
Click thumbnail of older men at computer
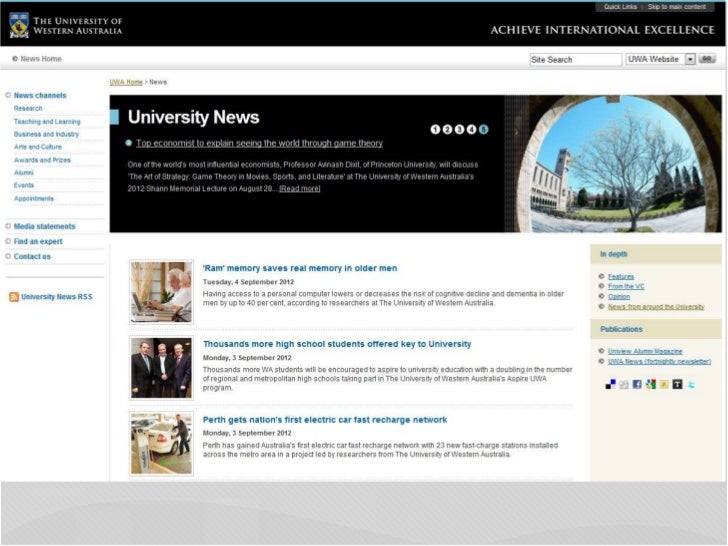[161, 292]
